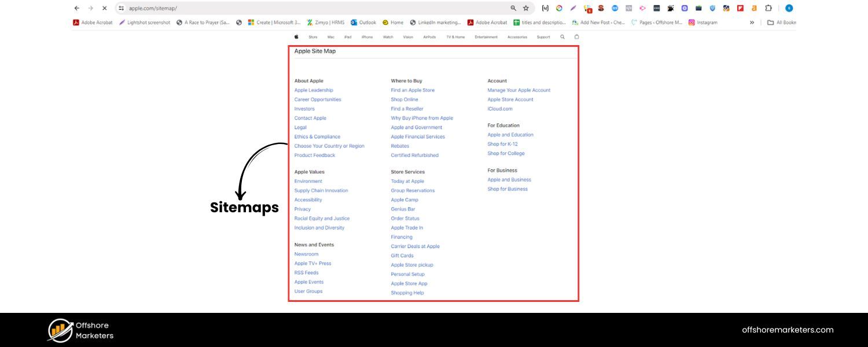Open the Chrome extensions puzzle icon
The image size is (868, 347).
pos(768,8)
